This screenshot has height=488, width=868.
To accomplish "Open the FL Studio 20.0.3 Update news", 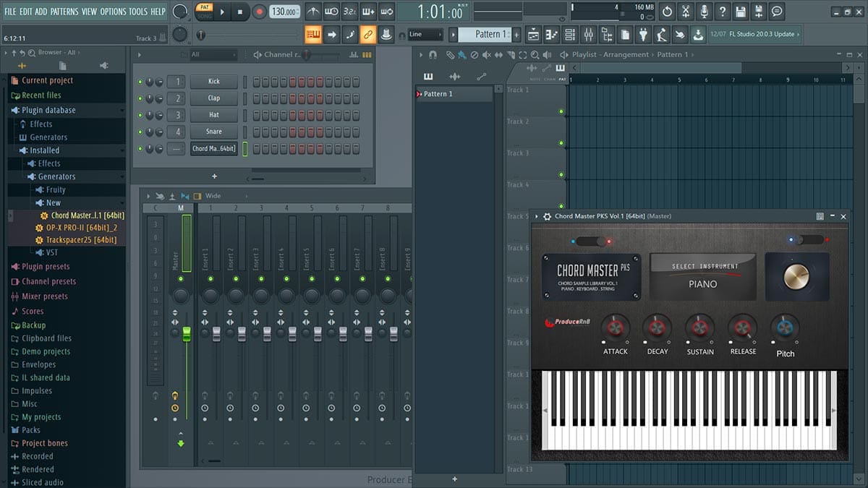I will coord(754,34).
